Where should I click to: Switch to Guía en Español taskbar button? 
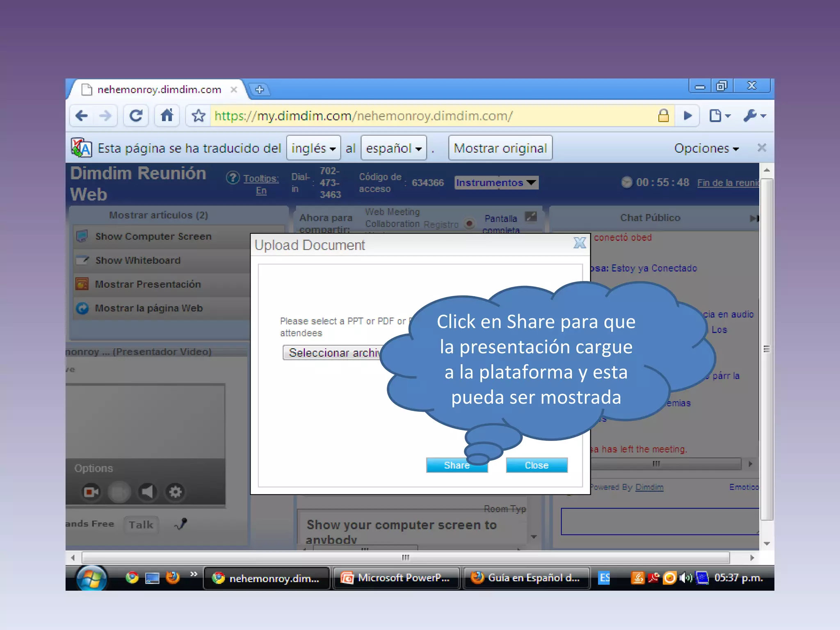(x=527, y=578)
